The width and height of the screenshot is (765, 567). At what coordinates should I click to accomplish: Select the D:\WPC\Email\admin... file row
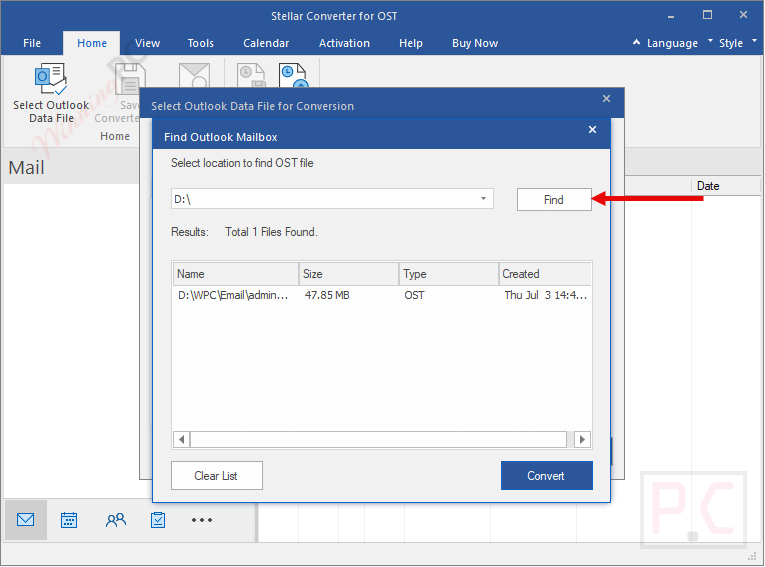(382, 295)
